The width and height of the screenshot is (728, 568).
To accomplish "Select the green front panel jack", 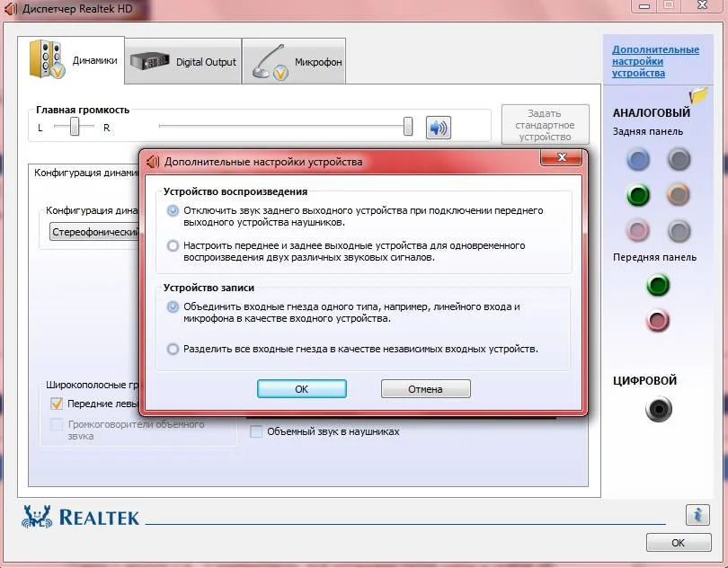I will coord(658,285).
